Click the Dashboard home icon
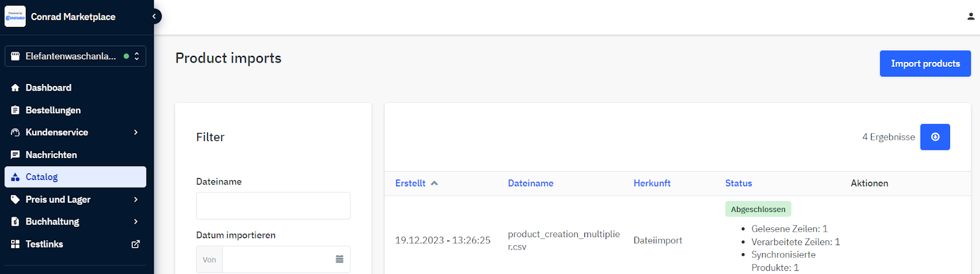Viewport: 980px width, 274px height. [x=15, y=88]
